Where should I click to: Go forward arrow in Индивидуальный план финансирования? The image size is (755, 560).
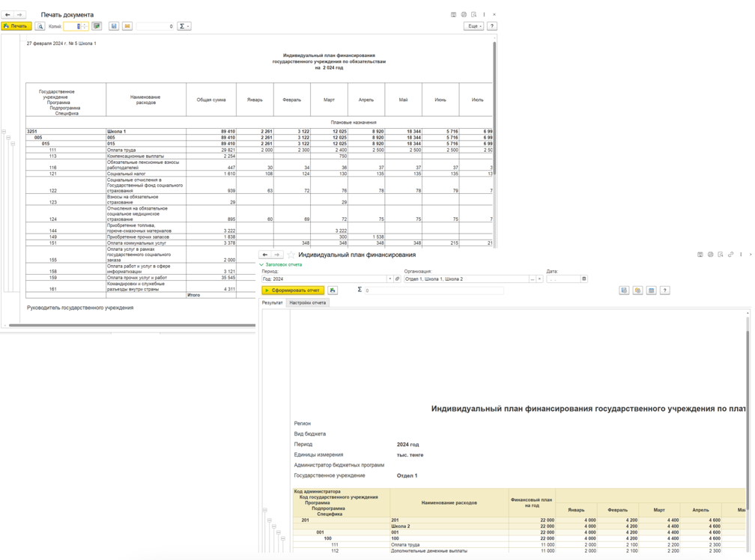[x=277, y=255]
